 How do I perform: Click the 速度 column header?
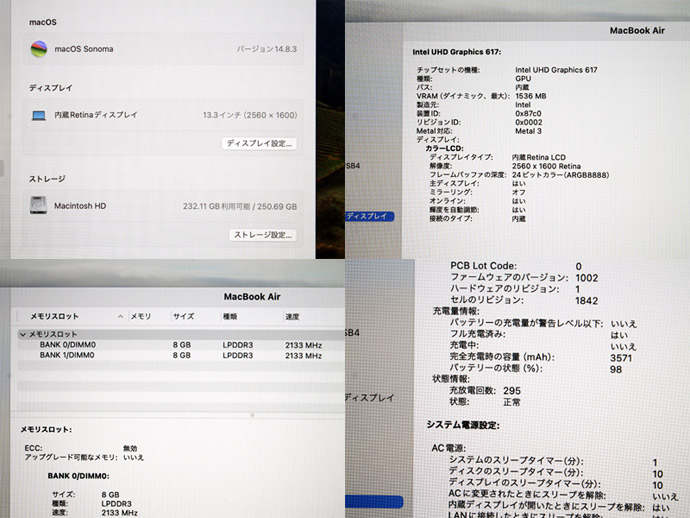click(x=292, y=316)
